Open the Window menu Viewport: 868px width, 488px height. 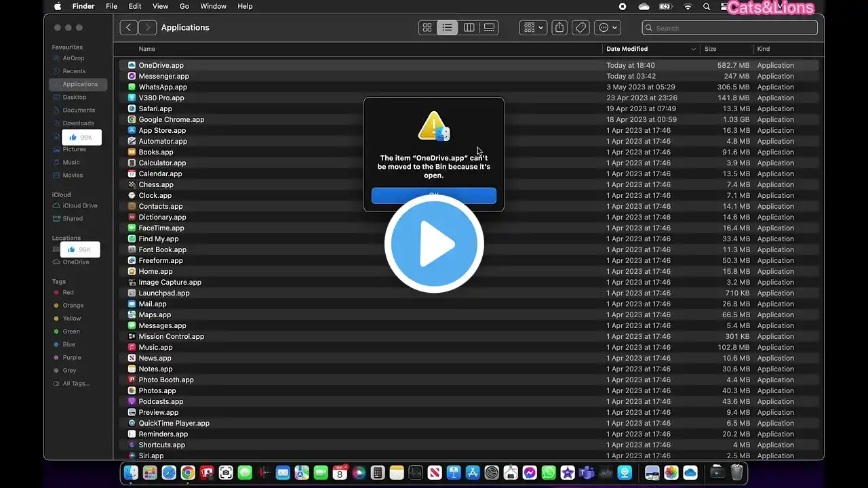tap(214, 6)
